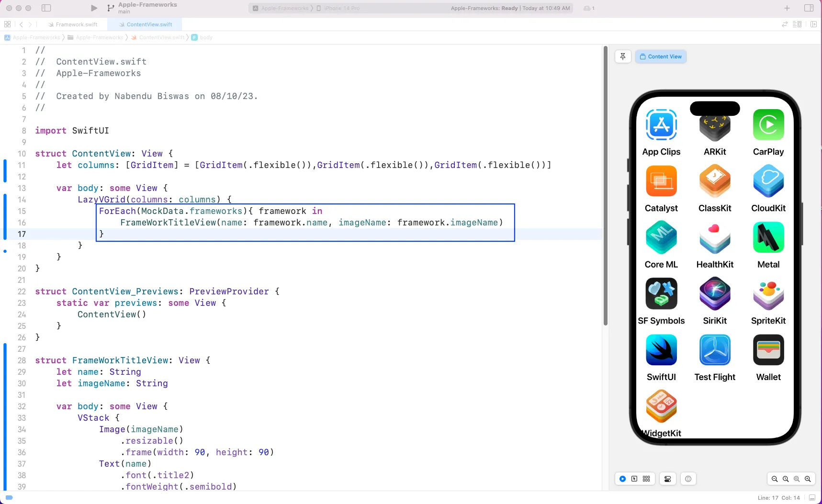Viewport: 822px width, 504px height.
Task: Select the ContentView.swift tab
Action: 146,24
